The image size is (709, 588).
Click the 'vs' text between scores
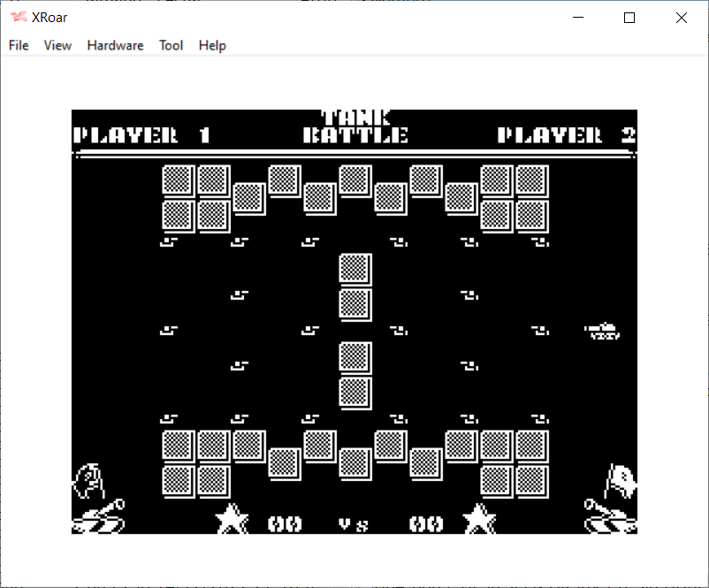tap(354, 524)
